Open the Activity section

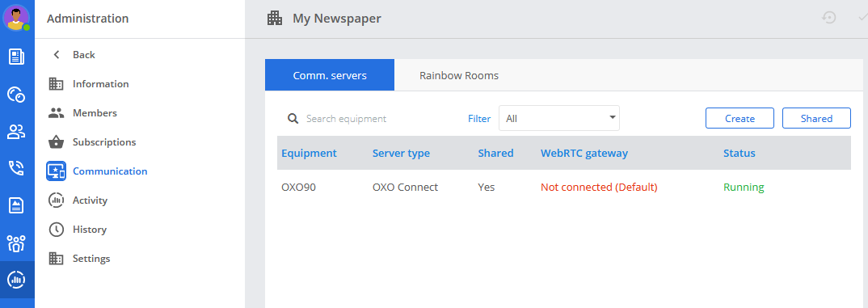(x=90, y=200)
